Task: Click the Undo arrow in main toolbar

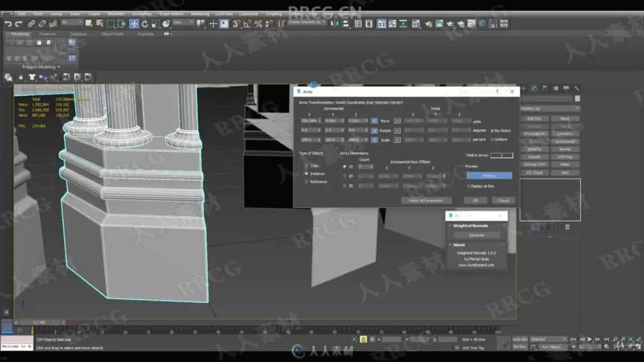Action: (x=8, y=24)
